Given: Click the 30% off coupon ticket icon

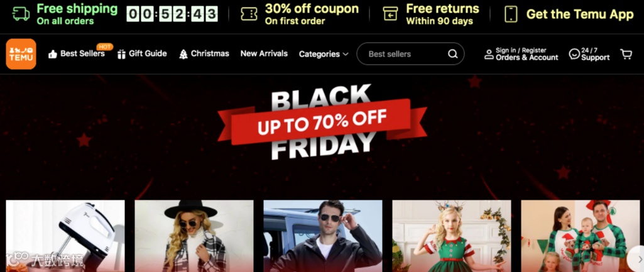Looking at the screenshot, I should (249, 14).
